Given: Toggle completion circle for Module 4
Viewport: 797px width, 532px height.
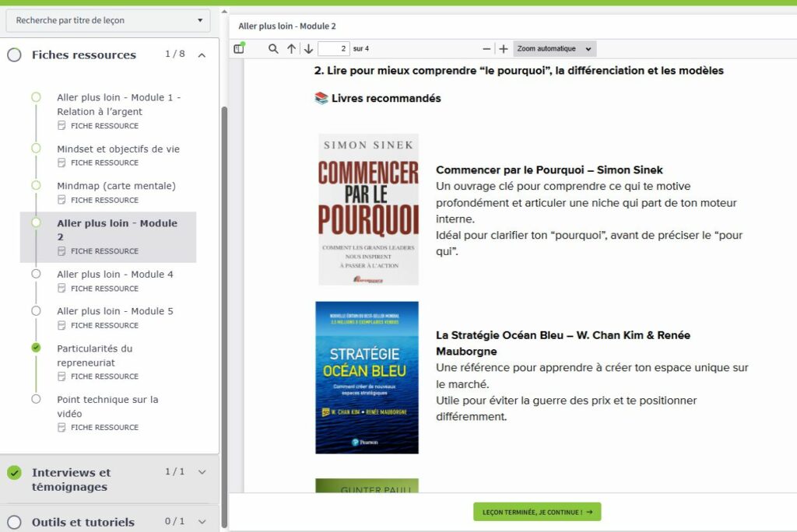Looking at the screenshot, I should coord(36,274).
